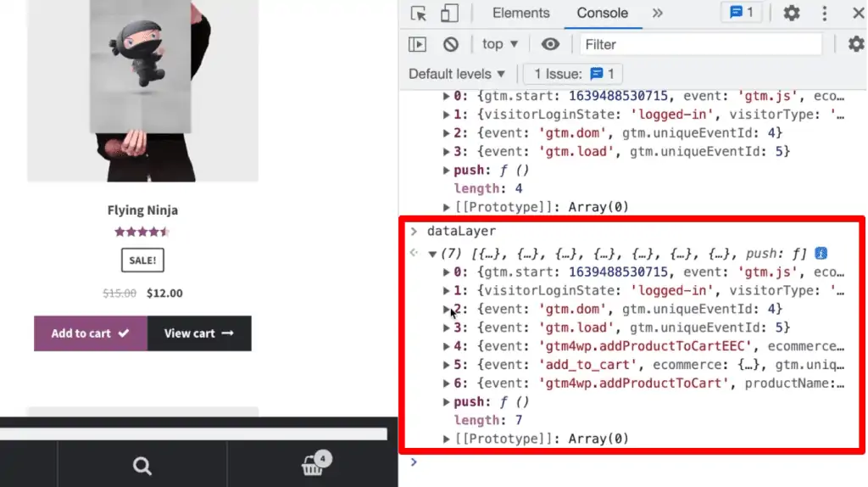Show more DevTools tabs chevron
Viewport: 868px width, 487px height.
tap(657, 14)
